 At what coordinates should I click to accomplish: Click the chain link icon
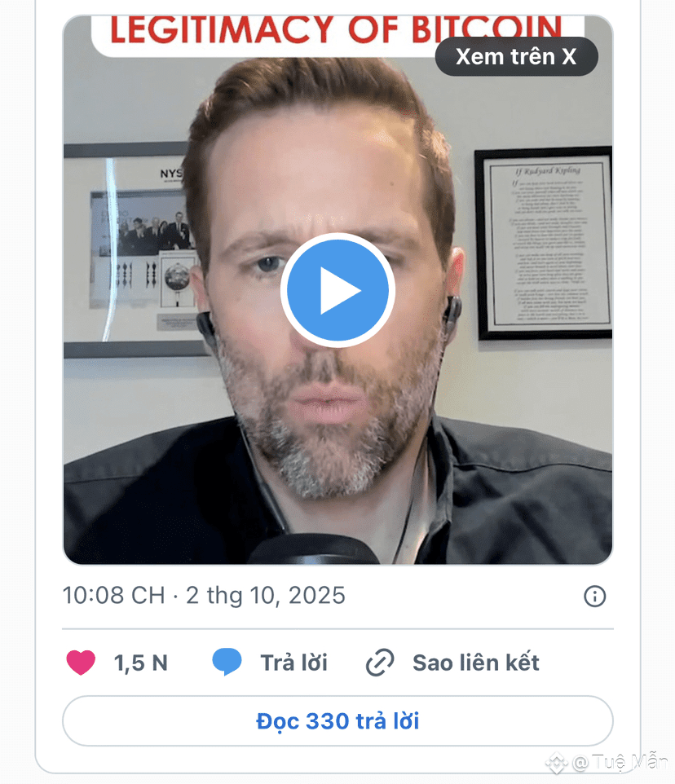click(380, 663)
